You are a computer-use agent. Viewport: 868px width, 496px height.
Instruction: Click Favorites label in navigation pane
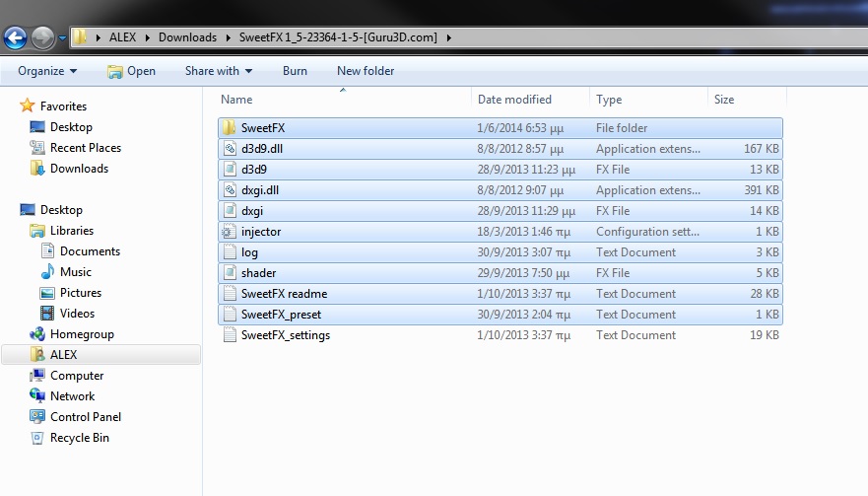(x=63, y=106)
